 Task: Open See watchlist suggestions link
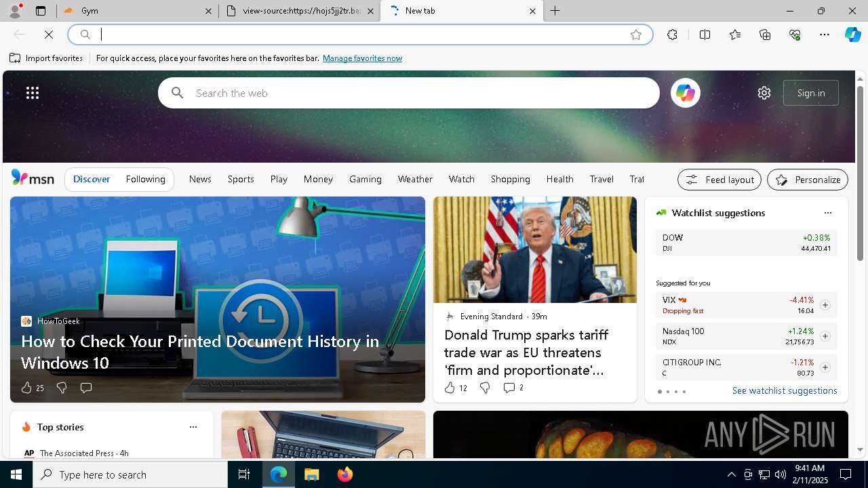(x=785, y=390)
